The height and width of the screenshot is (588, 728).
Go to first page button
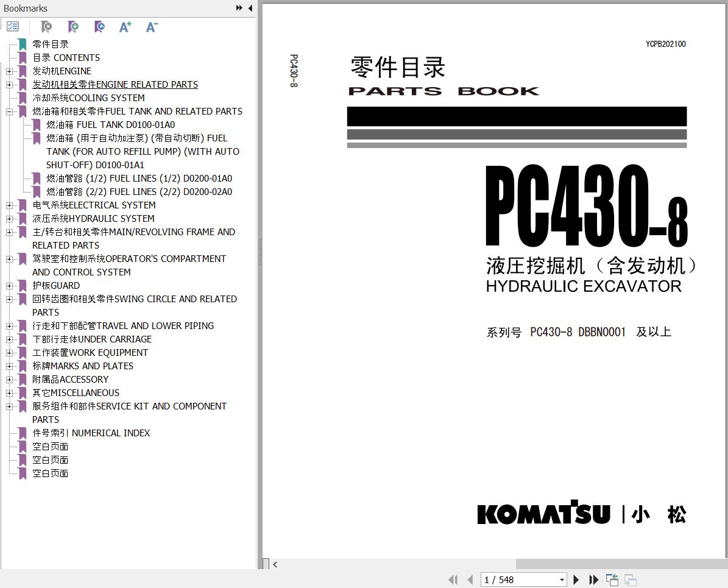pyautogui.click(x=453, y=579)
